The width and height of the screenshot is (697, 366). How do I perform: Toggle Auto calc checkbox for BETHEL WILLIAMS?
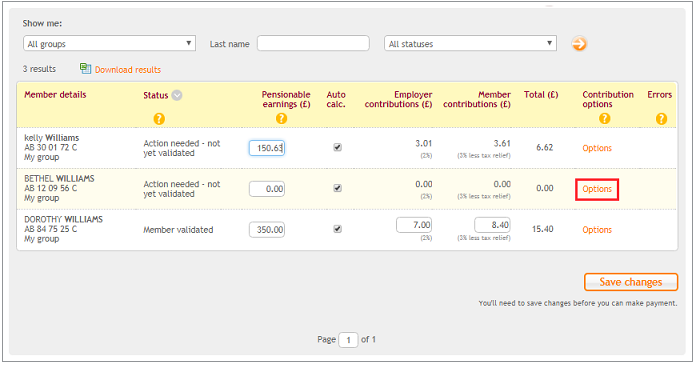click(x=337, y=188)
